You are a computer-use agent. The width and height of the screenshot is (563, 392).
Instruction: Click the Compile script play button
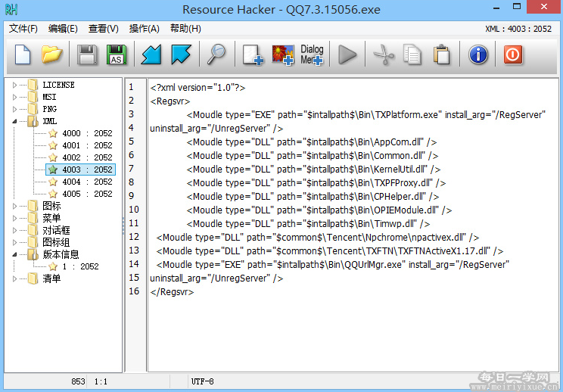point(347,55)
